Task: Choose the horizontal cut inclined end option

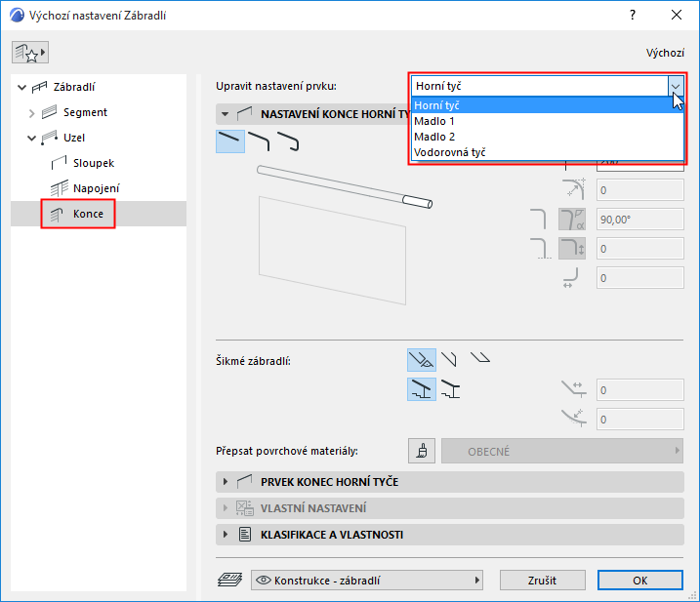Action: [x=480, y=357]
